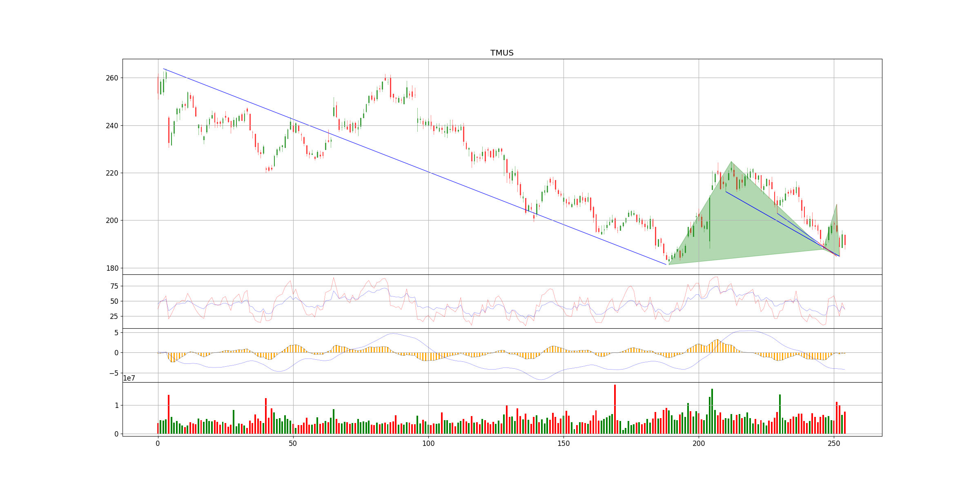Screen dimensions: 980x490
Task: Click the 180 price axis label
Action: tap(111, 268)
